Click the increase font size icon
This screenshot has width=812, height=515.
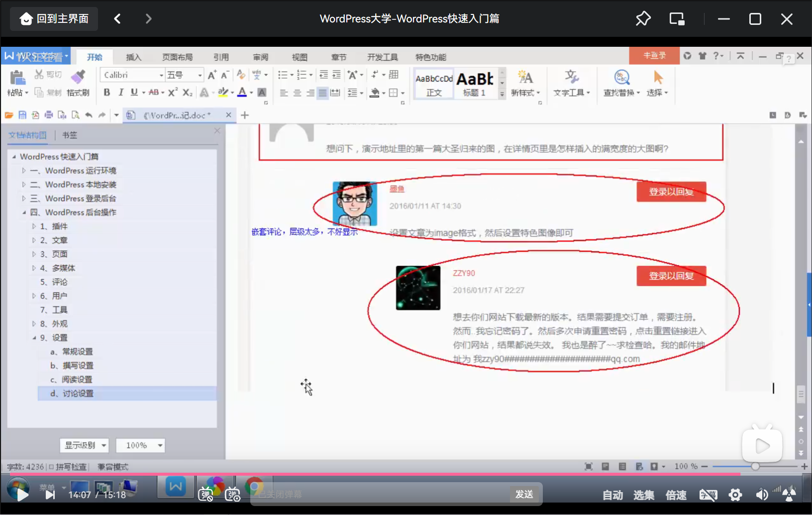click(212, 75)
